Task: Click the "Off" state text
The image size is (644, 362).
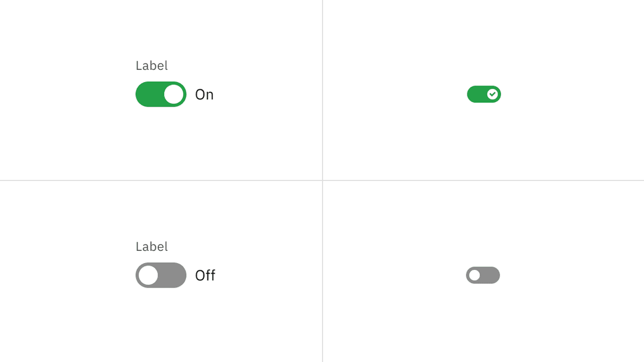Action: [205, 276]
